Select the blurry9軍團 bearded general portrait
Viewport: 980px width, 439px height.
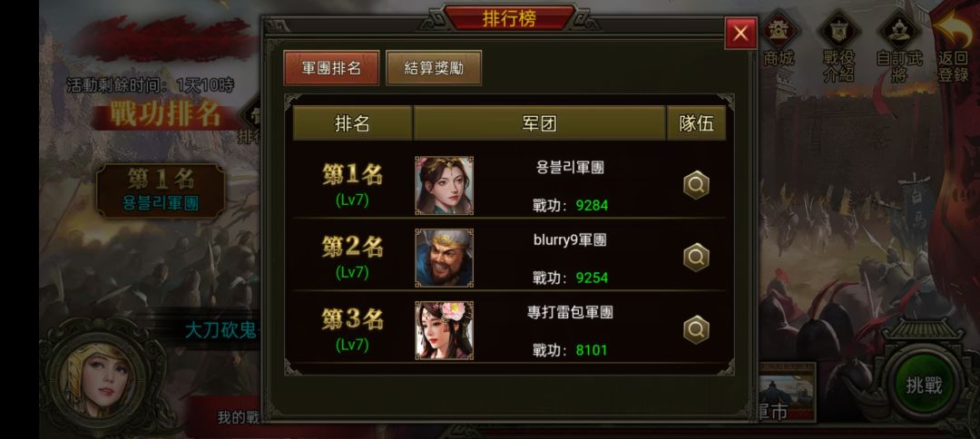click(445, 258)
